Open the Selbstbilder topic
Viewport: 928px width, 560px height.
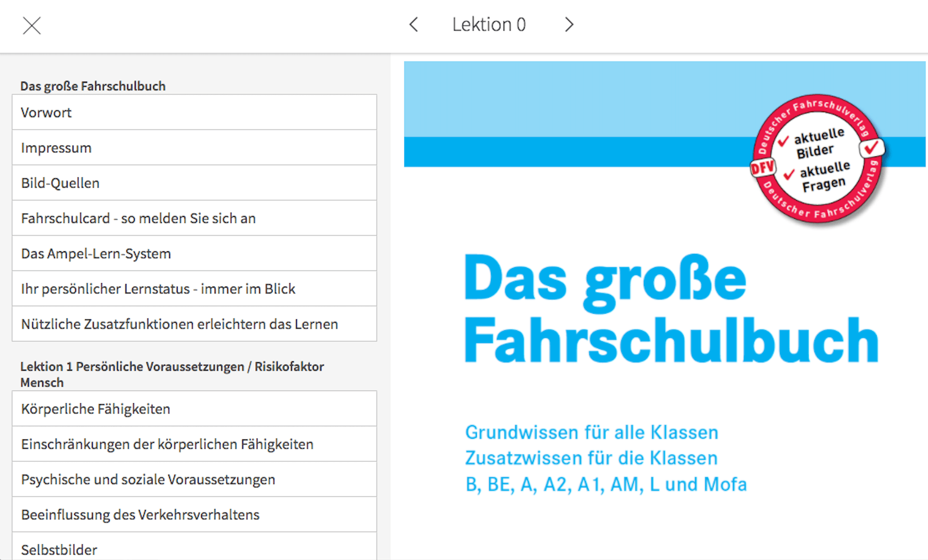(194, 547)
